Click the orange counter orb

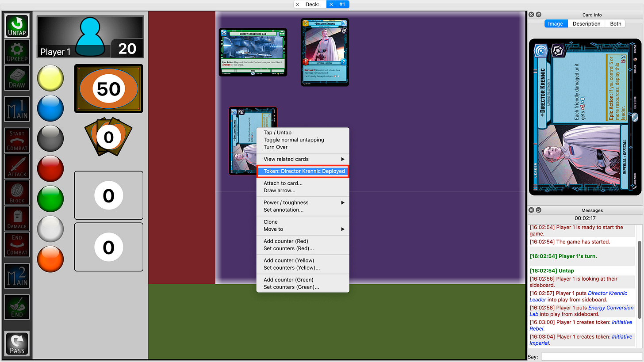click(50, 259)
